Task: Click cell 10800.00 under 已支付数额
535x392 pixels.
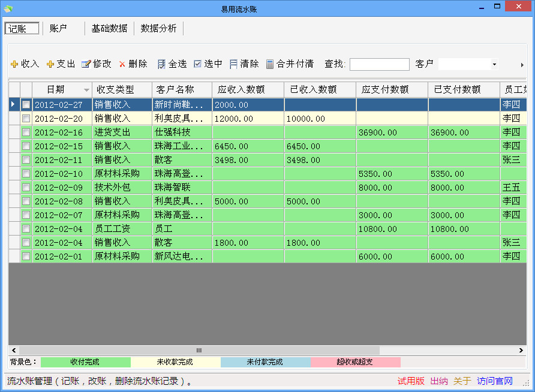Action: (464, 228)
